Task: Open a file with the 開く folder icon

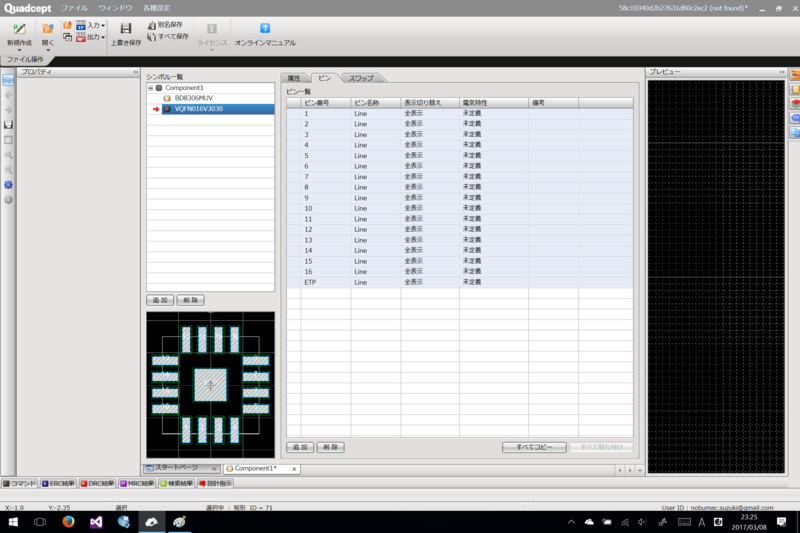Action: coord(47,30)
